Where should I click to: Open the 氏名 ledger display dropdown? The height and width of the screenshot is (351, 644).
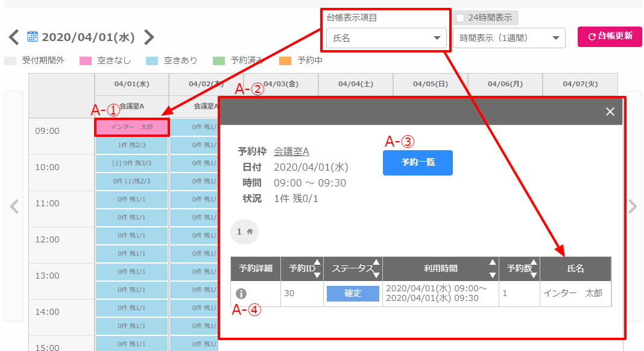(x=386, y=38)
